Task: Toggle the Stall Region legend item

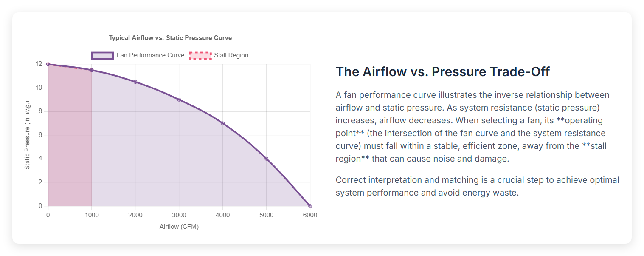Action: [x=219, y=55]
